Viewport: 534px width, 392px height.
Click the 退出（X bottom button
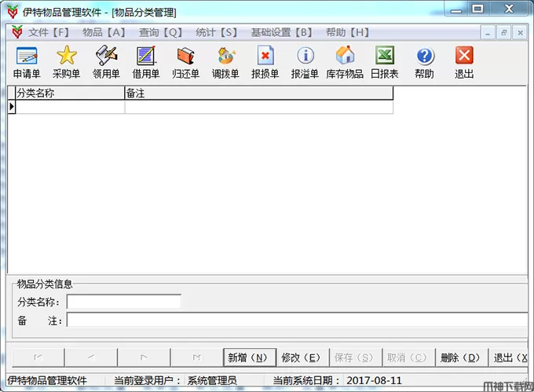508,357
